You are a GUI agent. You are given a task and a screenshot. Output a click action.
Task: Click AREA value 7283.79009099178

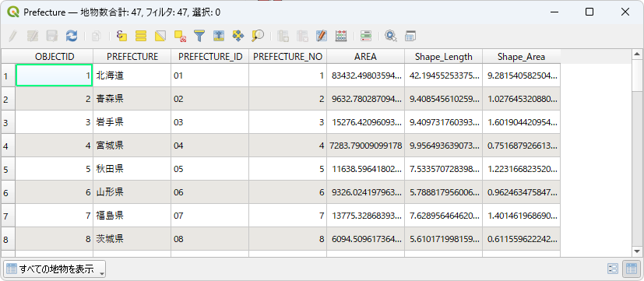click(x=365, y=146)
